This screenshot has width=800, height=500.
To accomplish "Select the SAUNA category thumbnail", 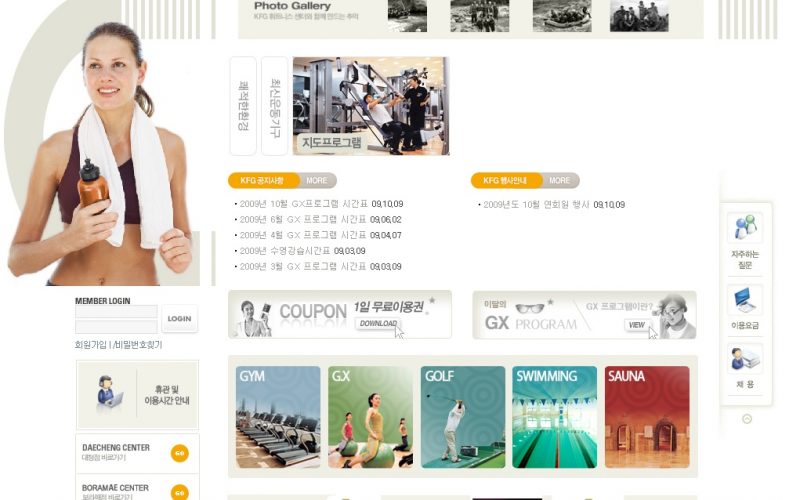I will click(646, 417).
